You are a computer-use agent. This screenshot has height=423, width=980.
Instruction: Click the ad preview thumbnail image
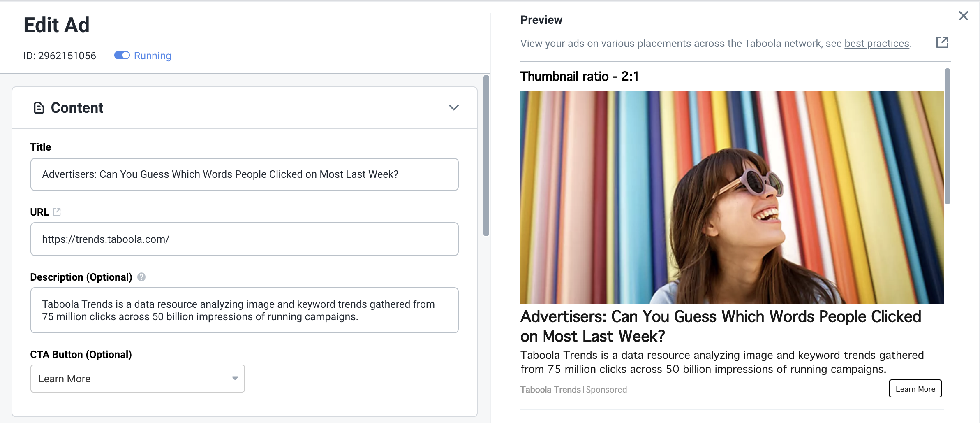(x=732, y=198)
